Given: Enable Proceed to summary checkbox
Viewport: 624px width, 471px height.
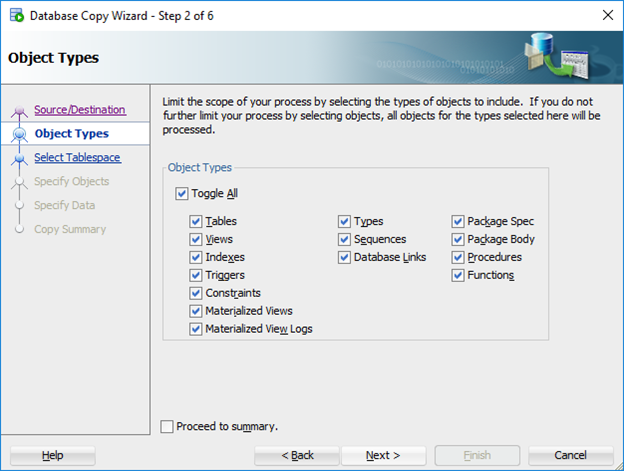Looking at the screenshot, I should [x=167, y=427].
